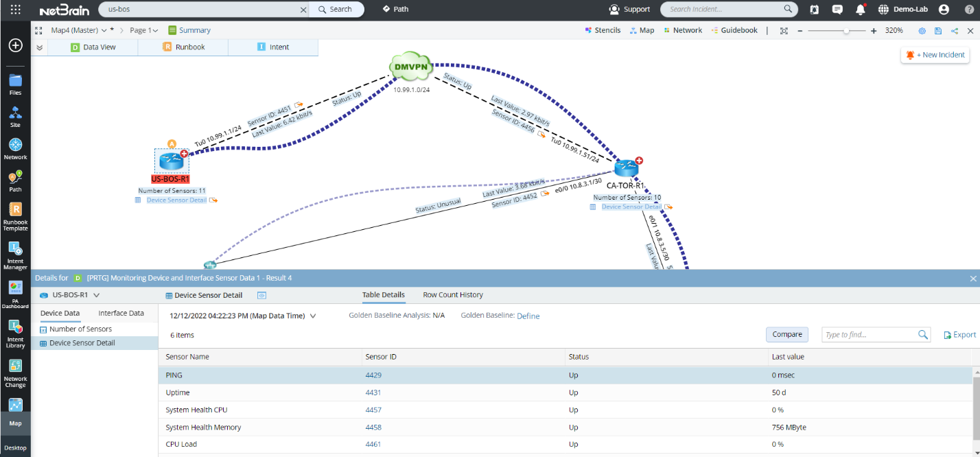Open Site in the left sidebar
Screen dimensions: 980x457
pos(15,117)
